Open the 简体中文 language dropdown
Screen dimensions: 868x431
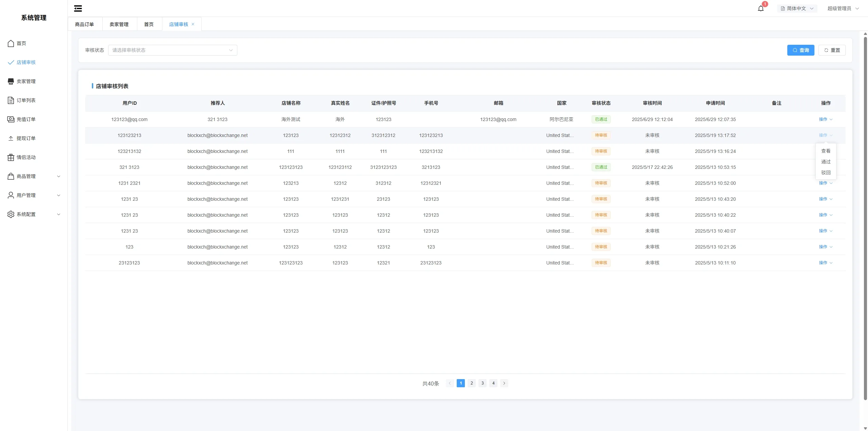pyautogui.click(x=797, y=8)
